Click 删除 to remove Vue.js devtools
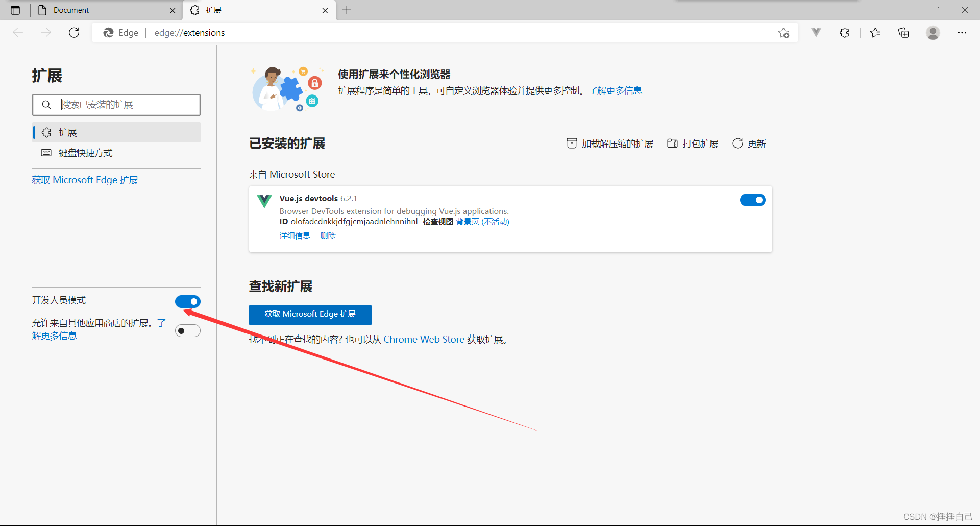The height and width of the screenshot is (526, 980). [328, 235]
